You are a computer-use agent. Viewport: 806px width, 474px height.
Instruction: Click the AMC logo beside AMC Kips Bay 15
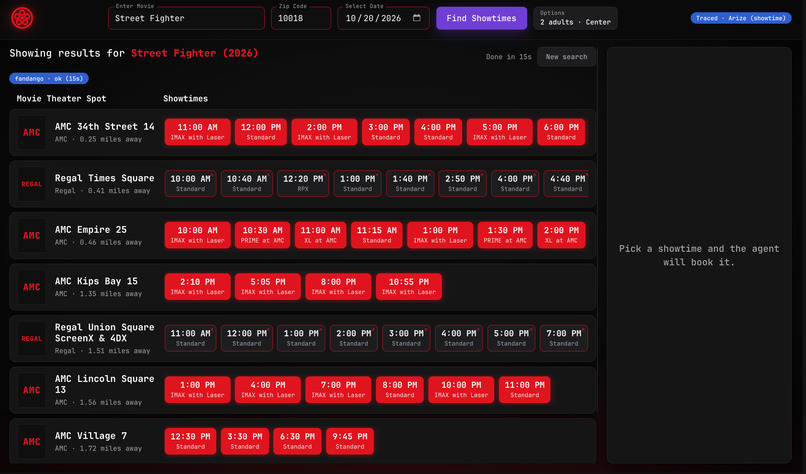click(x=31, y=287)
